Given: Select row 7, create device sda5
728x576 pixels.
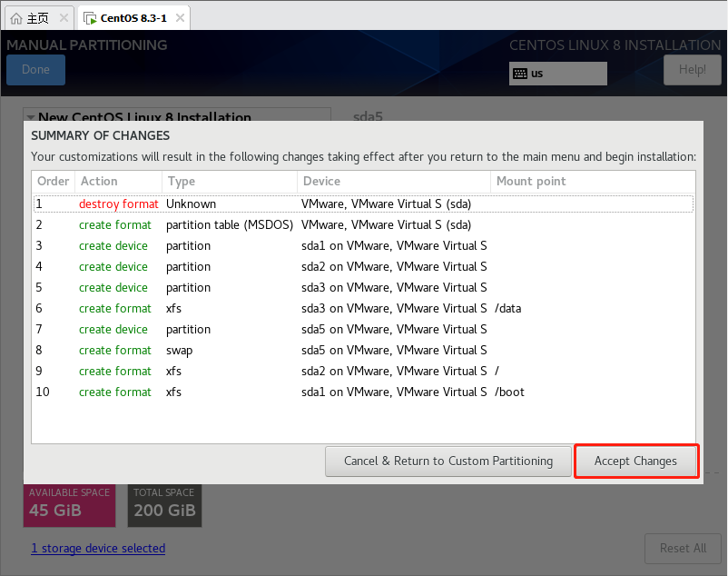Looking at the screenshot, I should [x=363, y=330].
